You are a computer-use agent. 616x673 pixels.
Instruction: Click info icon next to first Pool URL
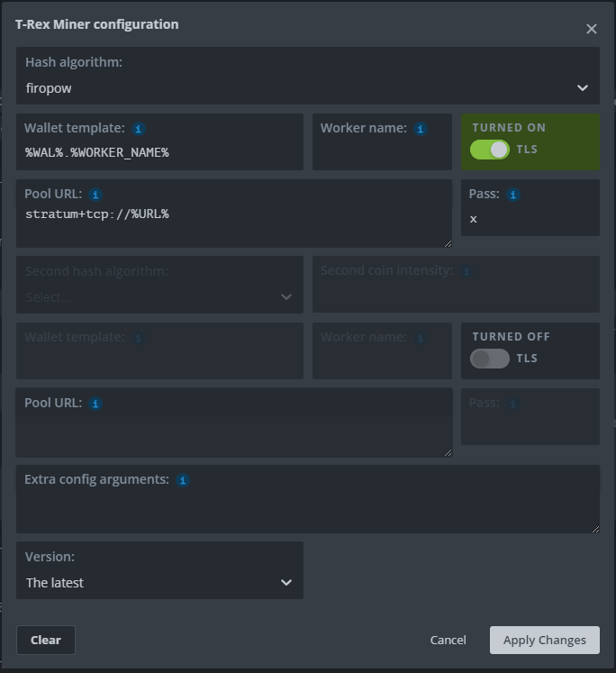tap(95, 195)
